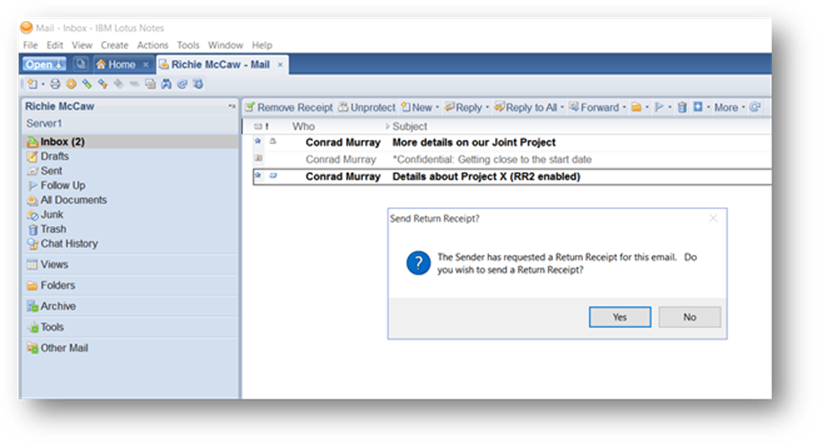Click the blue square mark icon in the action bar
This screenshot has height=444, width=818.
coord(697,107)
